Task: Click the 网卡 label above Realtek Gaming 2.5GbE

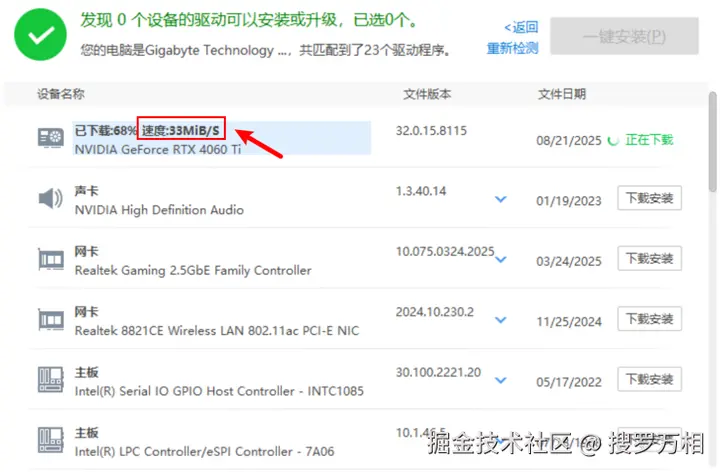Action: pyautogui.click(x=87, y=252)
